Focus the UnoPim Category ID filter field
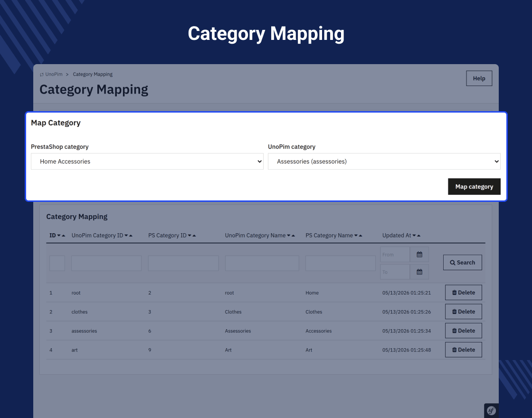Viewport: 532px width, 418px height. click(106, 263)
